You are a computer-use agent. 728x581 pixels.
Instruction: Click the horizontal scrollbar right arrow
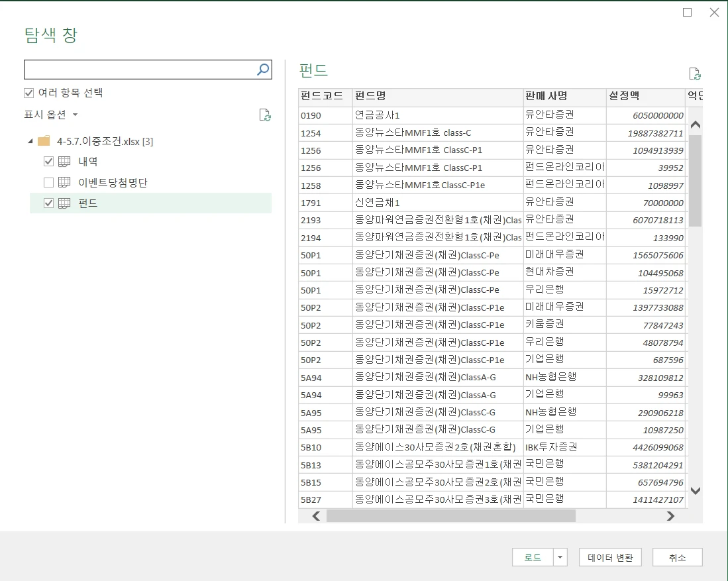click(670, 516)
